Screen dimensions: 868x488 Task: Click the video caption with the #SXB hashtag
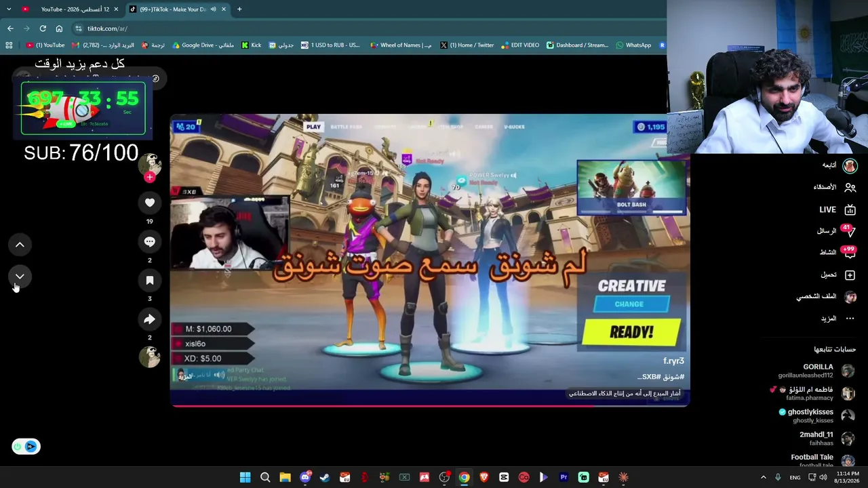pos(660,377)
